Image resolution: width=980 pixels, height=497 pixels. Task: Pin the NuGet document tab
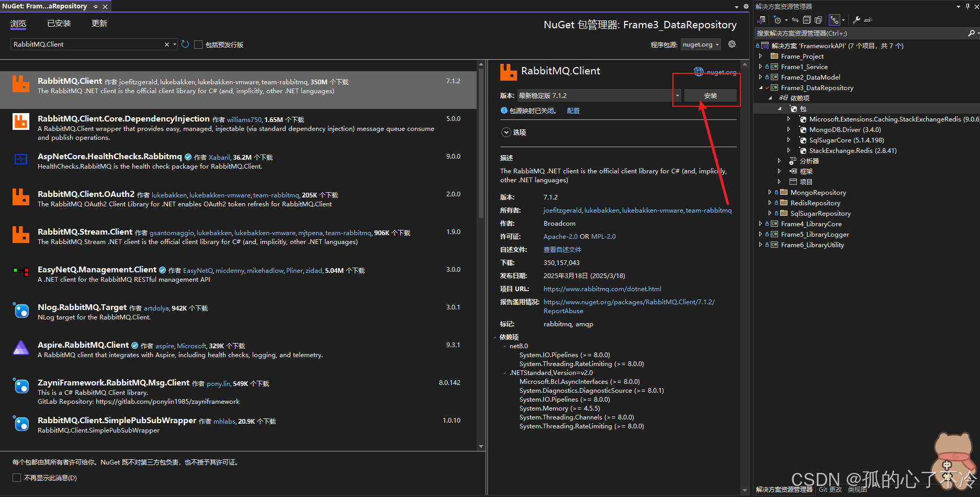click(x=96, y=6)
